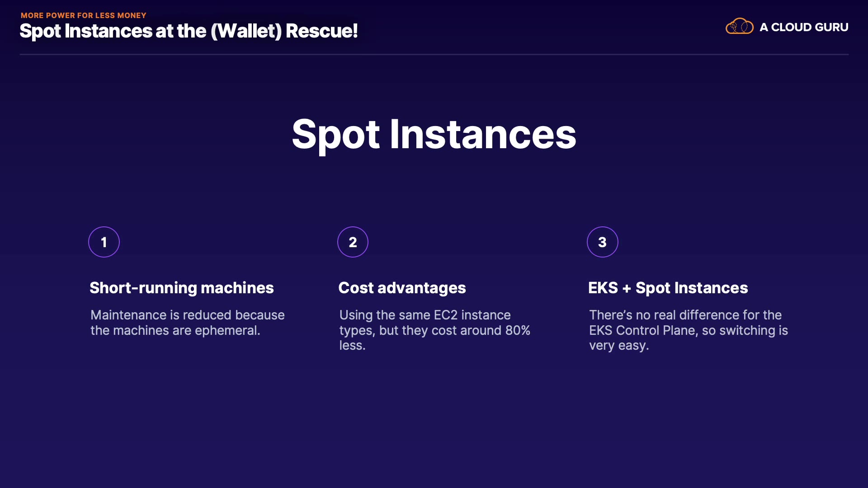The image size is (868, 488).
Task: Click the "Cost advantages" heading
Action: tap(402, 288)
